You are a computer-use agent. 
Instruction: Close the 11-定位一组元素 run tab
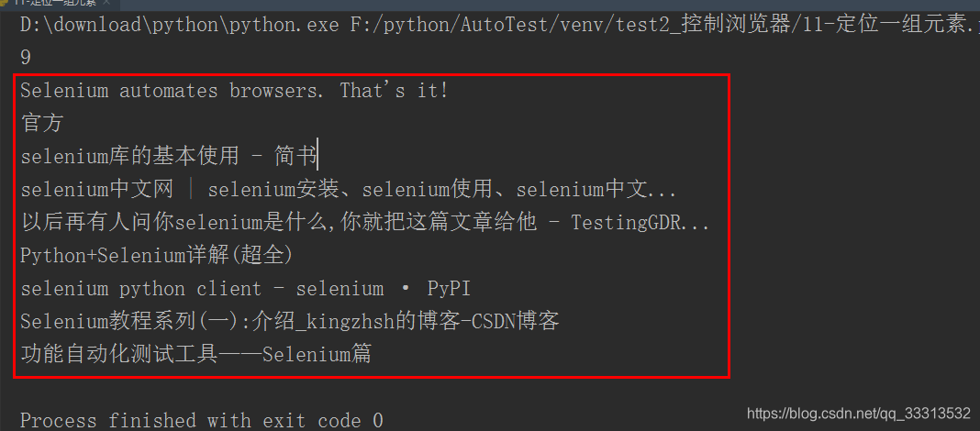[106, 3]
